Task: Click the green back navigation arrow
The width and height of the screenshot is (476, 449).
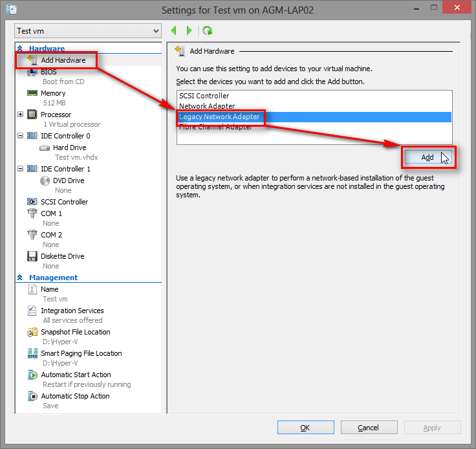Action: click(174, 30)
